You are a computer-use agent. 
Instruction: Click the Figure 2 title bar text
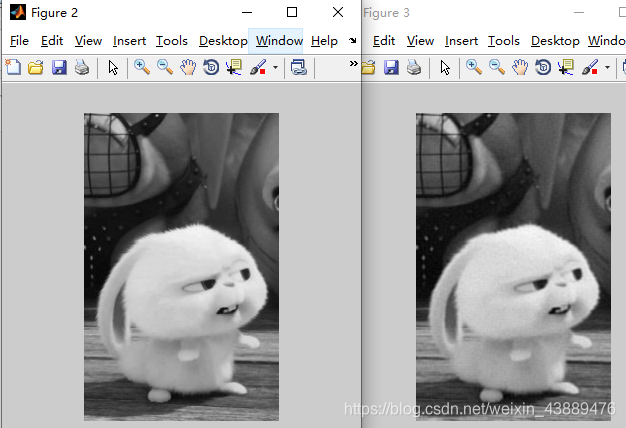pyautogui.click(x=54, y=13)
